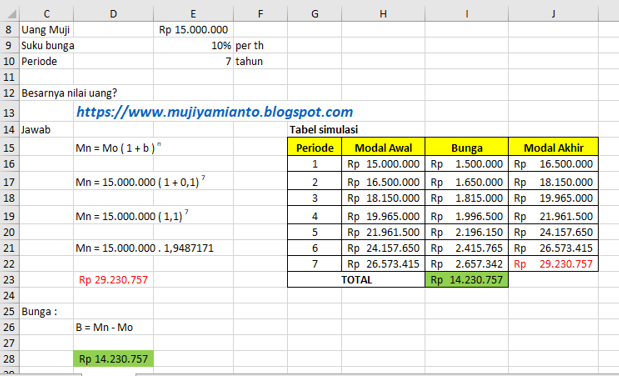Click the 'TOTAL' cell
This screenshot has height=377, width=619.
pyautogui.click(x=356, y=280)
